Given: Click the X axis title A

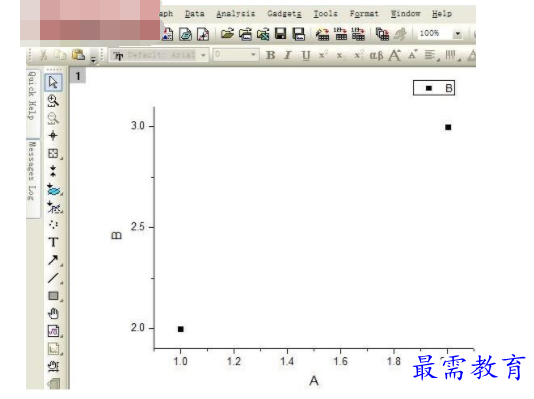Looking at the screenshot, I should click(314, 380).
